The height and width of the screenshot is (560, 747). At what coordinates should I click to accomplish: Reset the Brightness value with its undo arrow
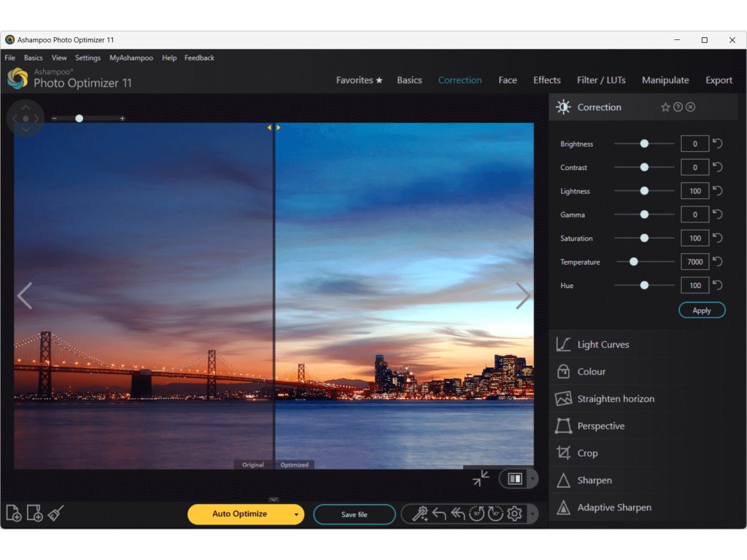(x=718, y=144)
